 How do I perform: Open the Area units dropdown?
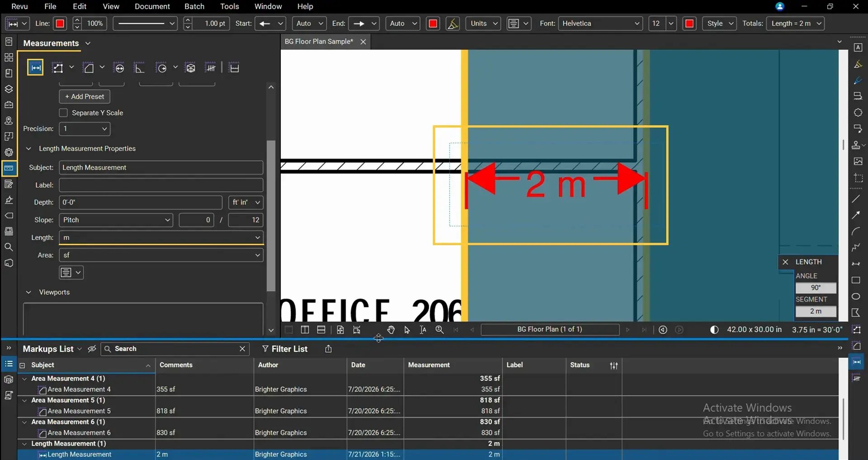[x=161, y=255]
